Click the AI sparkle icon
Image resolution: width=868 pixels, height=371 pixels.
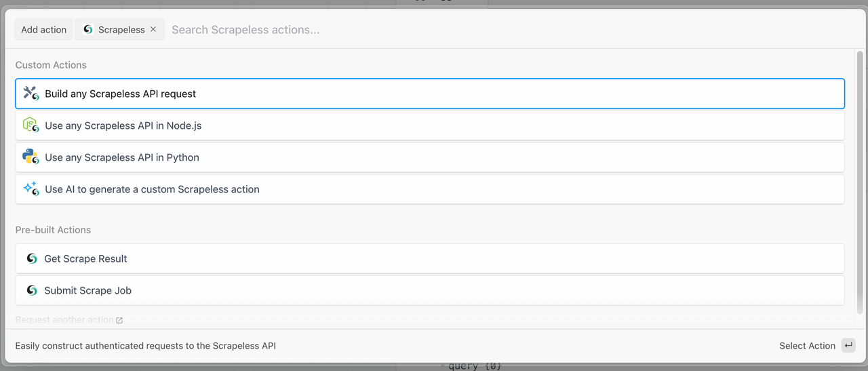[x=31, y=189]
